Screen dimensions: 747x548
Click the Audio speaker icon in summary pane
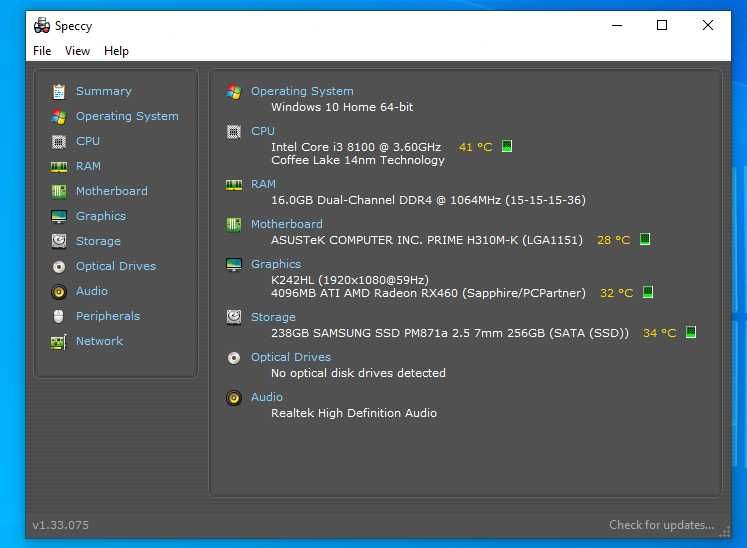(233, 397)
